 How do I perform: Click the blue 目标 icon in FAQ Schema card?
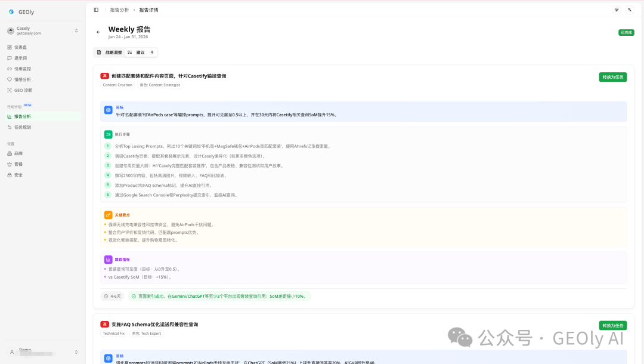108,358
